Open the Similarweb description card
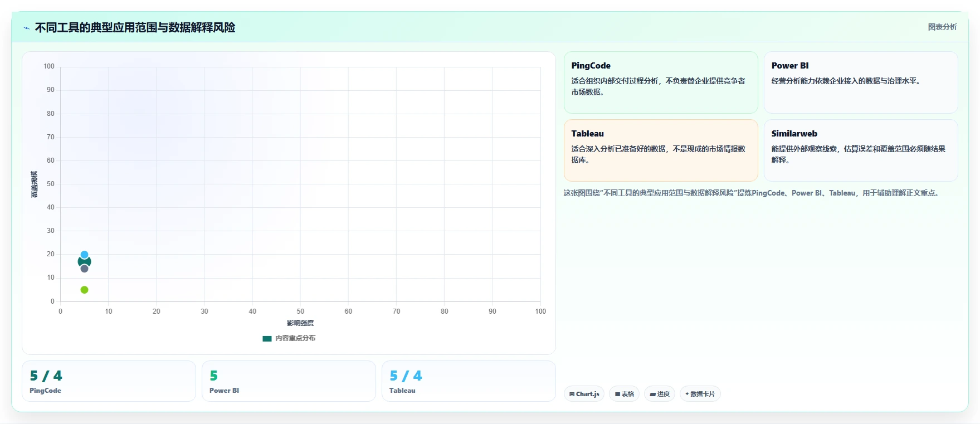The width and height of the screenshot is (980, 424). [x=861, y=150]
